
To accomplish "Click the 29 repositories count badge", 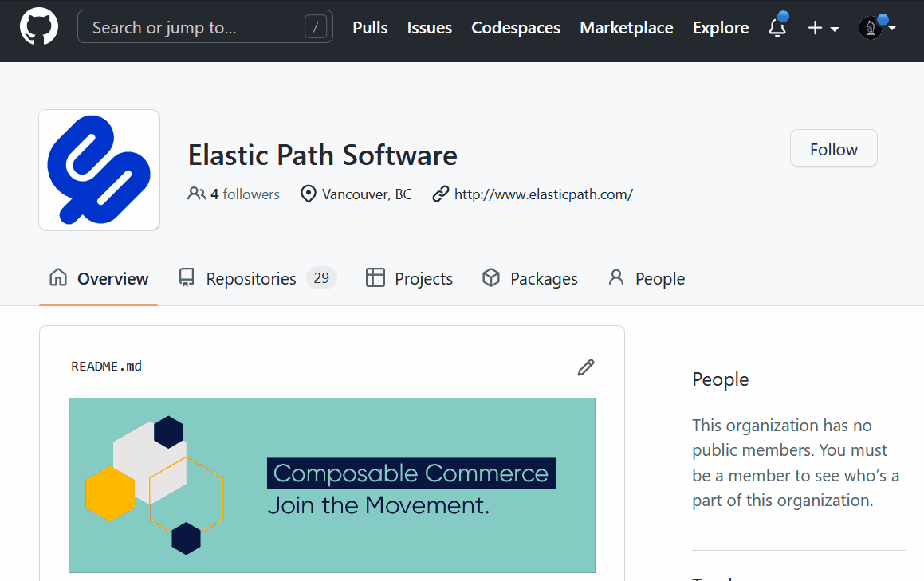I will click(x=321, y=277).
